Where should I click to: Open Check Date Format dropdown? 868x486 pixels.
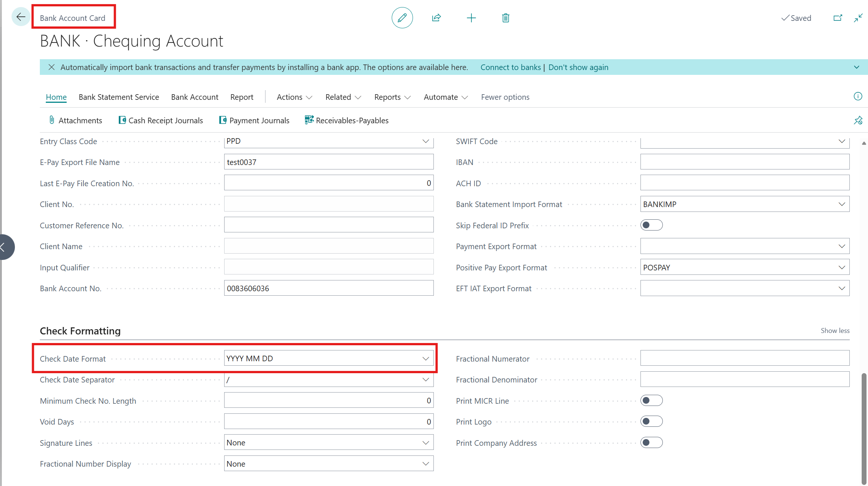click(426, 359)
